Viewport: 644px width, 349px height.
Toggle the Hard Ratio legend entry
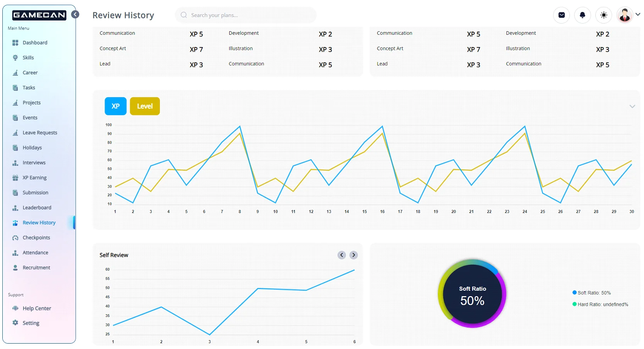(x=600, y=305)
